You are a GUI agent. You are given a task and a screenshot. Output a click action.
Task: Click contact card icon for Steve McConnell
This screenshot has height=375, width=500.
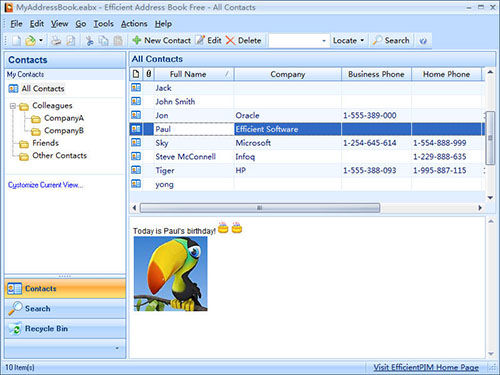[x=136, y=156]
